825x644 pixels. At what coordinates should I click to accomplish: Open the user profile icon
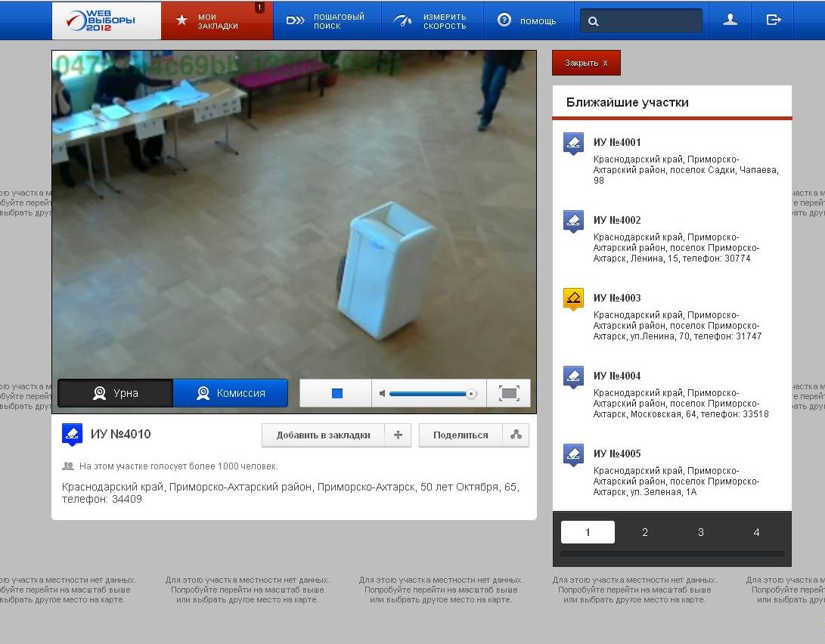(730, 20)
